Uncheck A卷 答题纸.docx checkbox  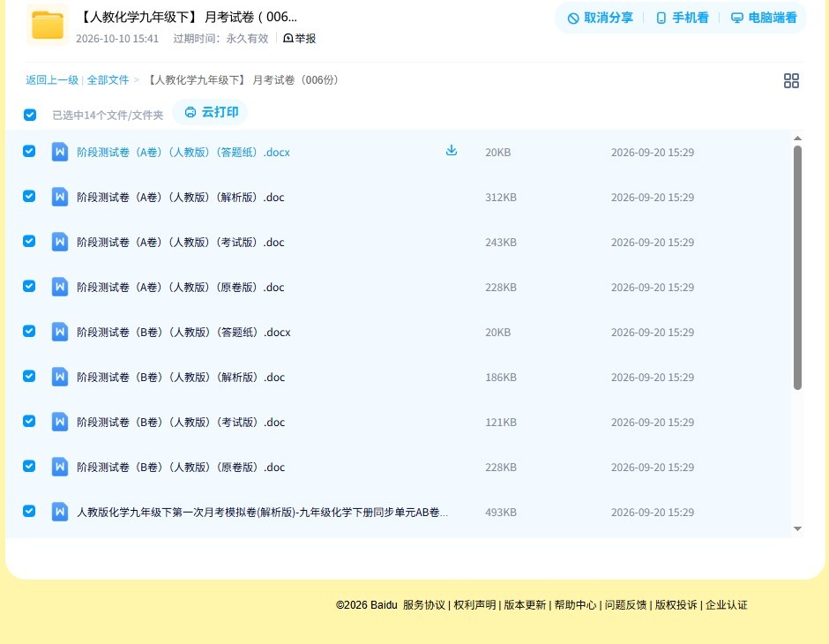[x=29, y=151]
